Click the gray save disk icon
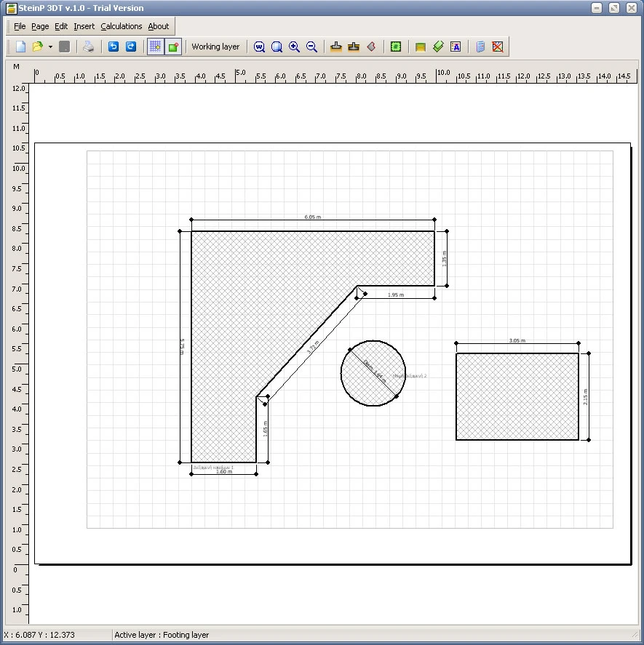This screenshot has width=644, height=645. click(65, 47)
